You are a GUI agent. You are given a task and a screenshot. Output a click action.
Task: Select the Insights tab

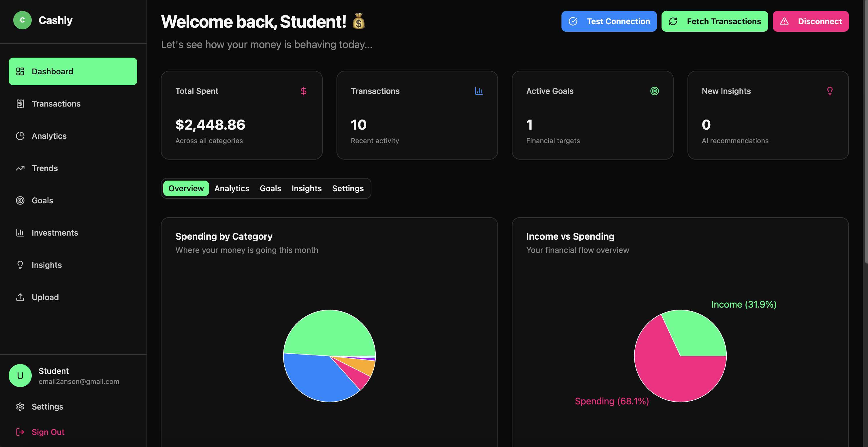click(306, 188)
